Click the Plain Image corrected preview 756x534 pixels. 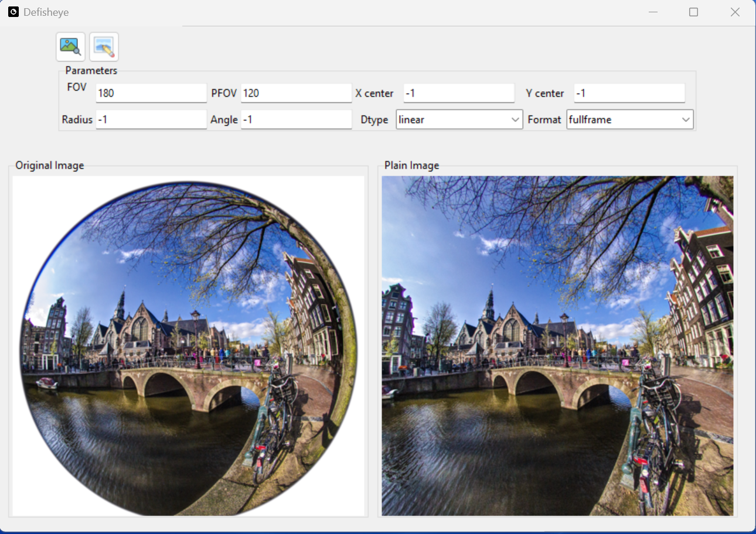(x=557, y=346)
